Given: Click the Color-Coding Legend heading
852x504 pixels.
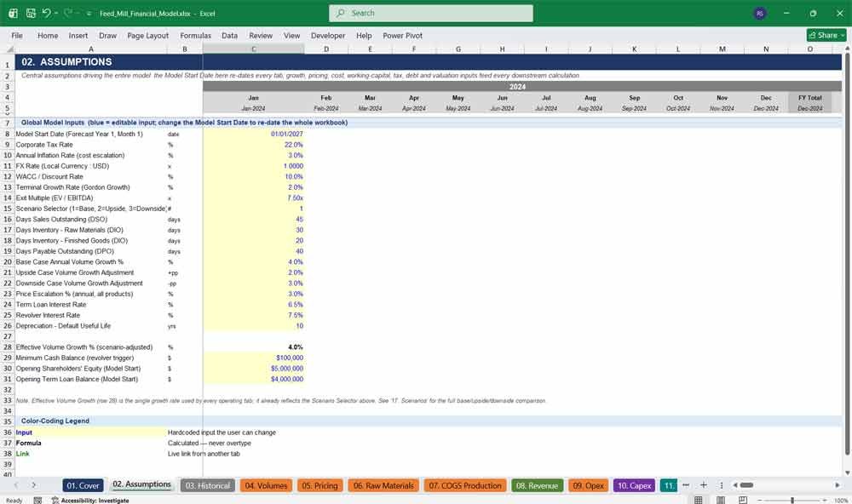Looking at the screenshot, I should (x=55, y=421).
